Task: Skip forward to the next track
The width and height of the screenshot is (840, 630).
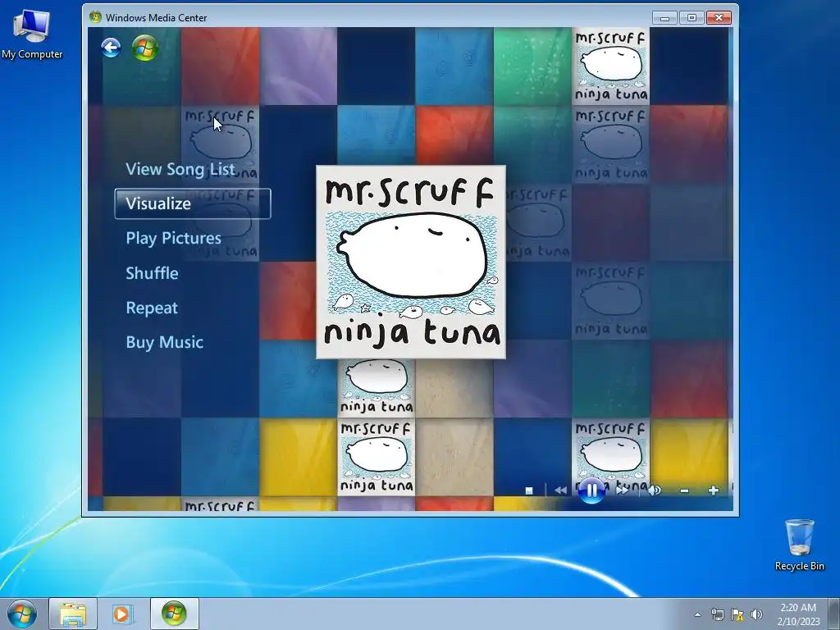Action: 623,491
